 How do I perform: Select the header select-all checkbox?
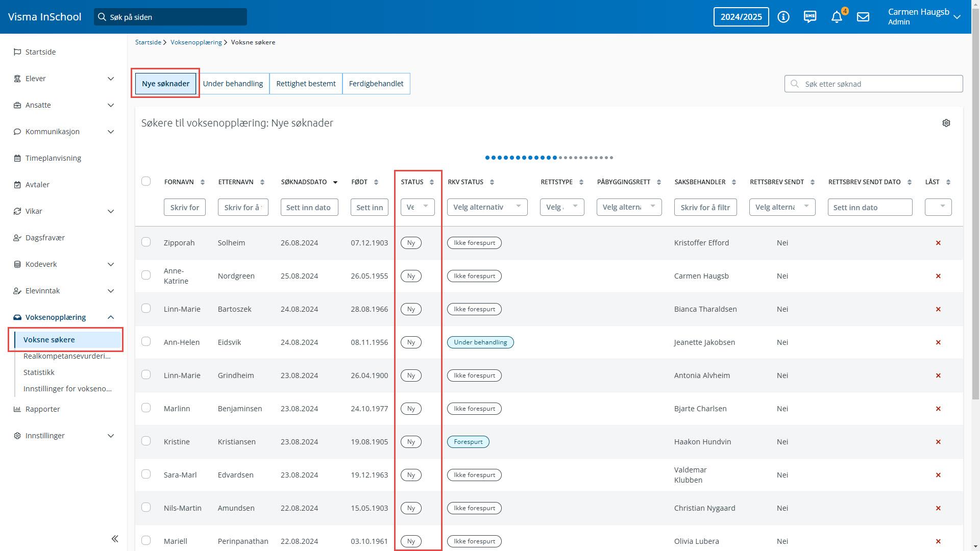(146, 181)
